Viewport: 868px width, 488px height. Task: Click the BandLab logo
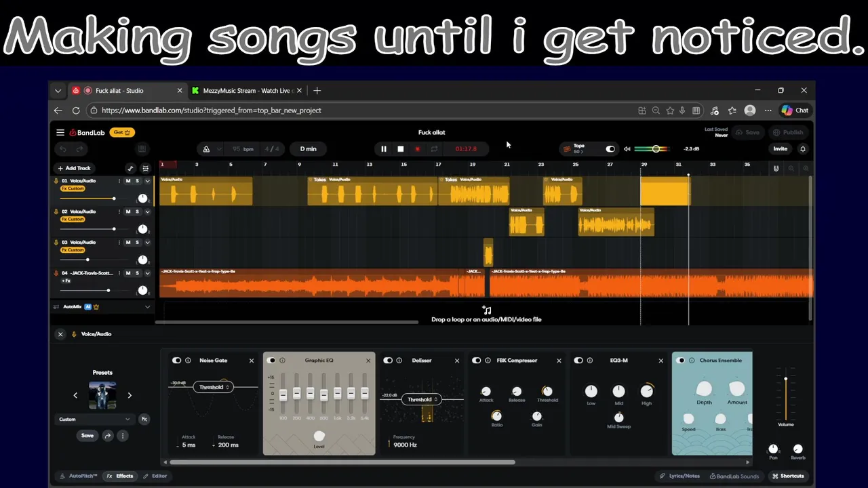click(x=87, y=133)
